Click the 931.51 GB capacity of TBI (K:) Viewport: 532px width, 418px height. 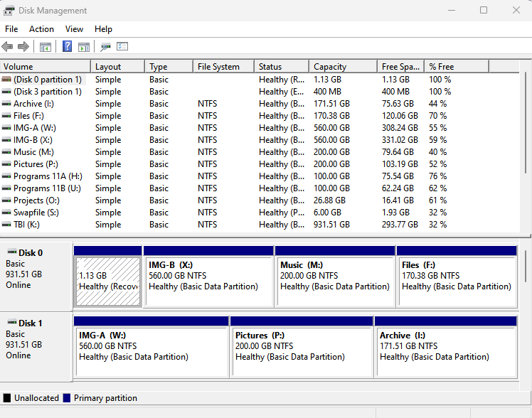(x=331, y=225)
